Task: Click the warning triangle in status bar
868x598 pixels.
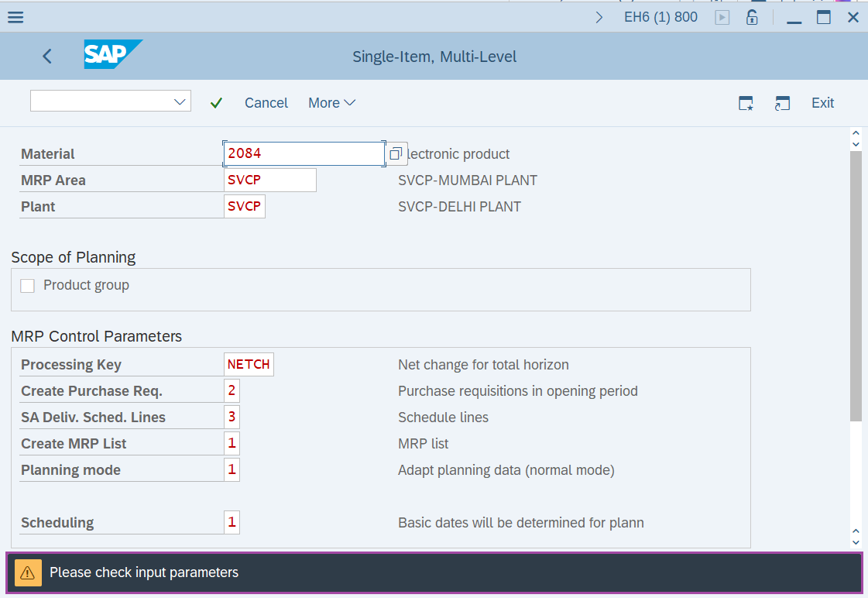Action: tap(29, 572)
